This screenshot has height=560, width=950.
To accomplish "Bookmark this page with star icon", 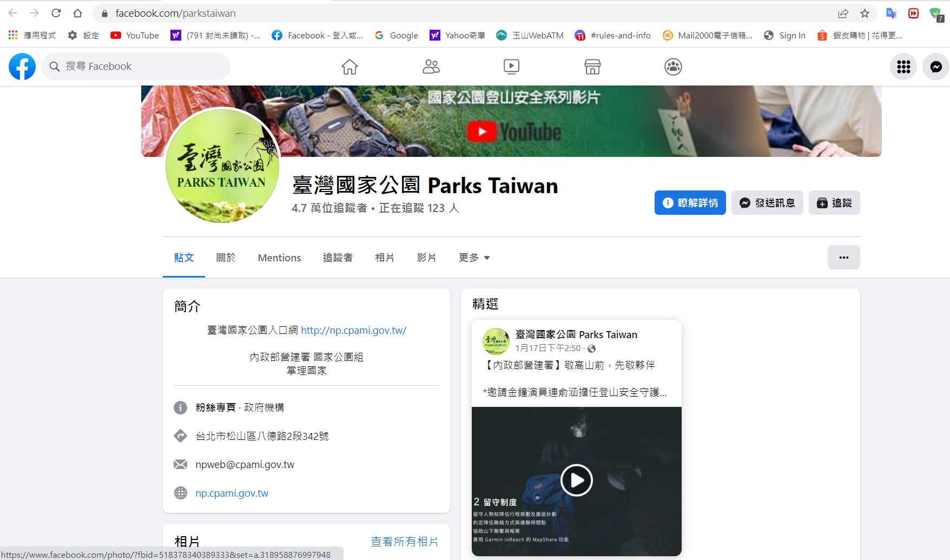I will click(865, 14).
